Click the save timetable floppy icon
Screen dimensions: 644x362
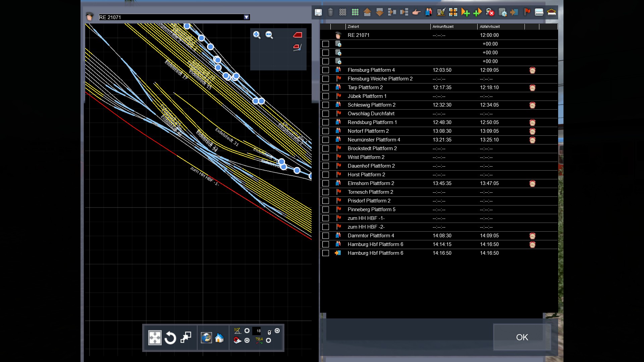[x=318, y=12]
